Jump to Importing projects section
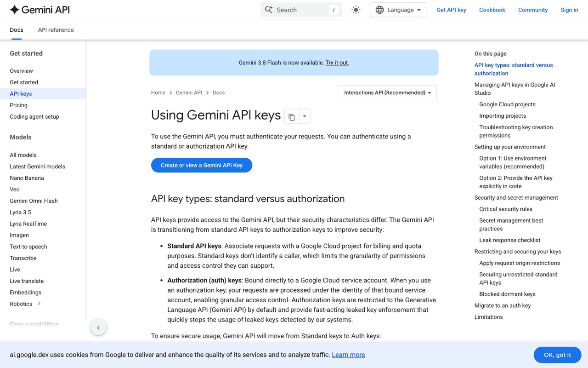The image size is (588, 368). click(503, 116)
